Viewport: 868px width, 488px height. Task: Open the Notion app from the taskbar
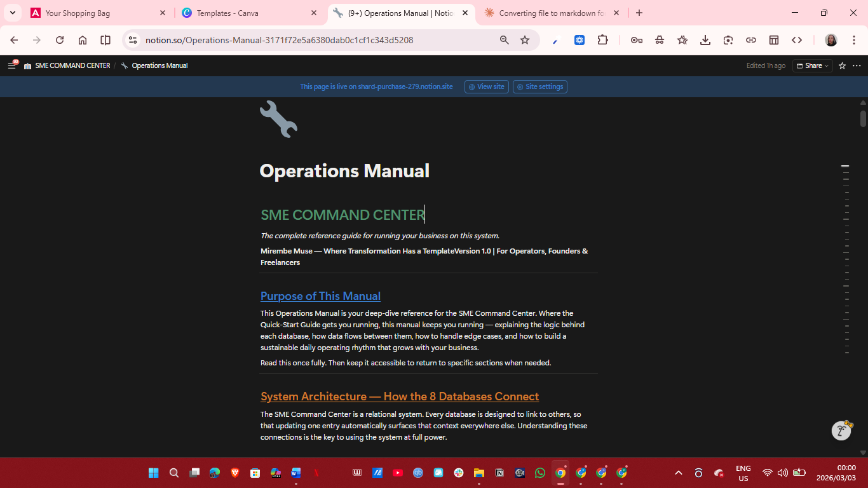(499, 473)
